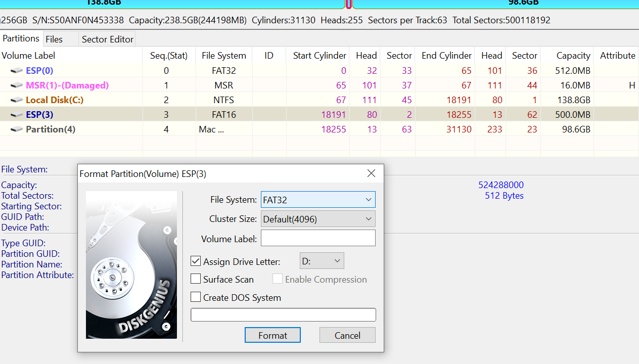Open the drive letter D: dropdown
639x364 pixels.
(322, 261)
